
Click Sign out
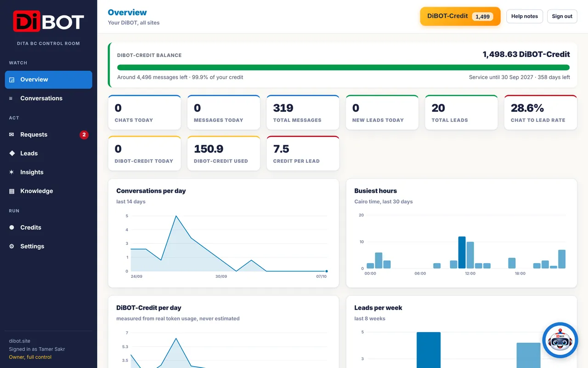click(562, 16)
